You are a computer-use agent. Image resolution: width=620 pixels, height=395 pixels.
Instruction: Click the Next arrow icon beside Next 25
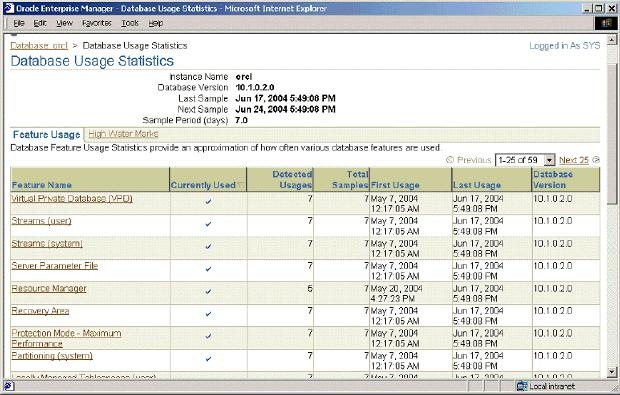596,160
